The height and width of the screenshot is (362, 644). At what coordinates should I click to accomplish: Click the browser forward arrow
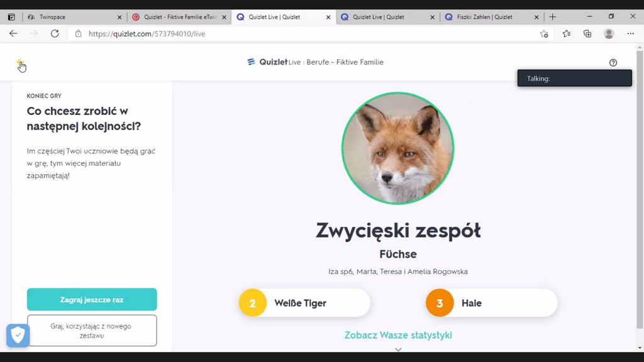click(x=34, y=34)
